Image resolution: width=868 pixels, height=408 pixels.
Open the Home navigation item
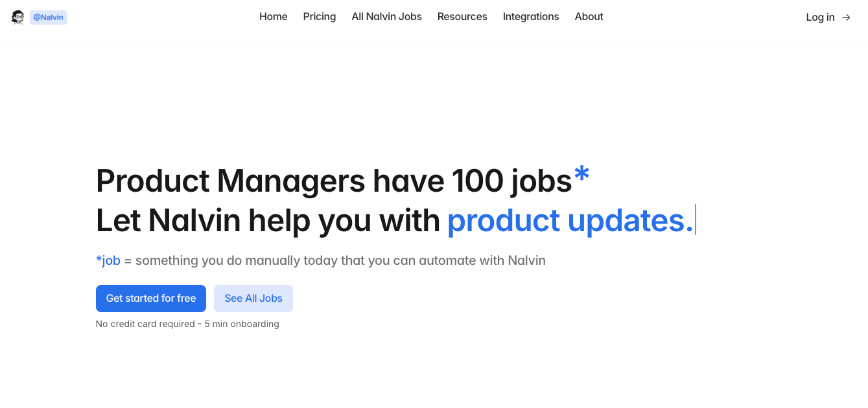tap(273, 17)
